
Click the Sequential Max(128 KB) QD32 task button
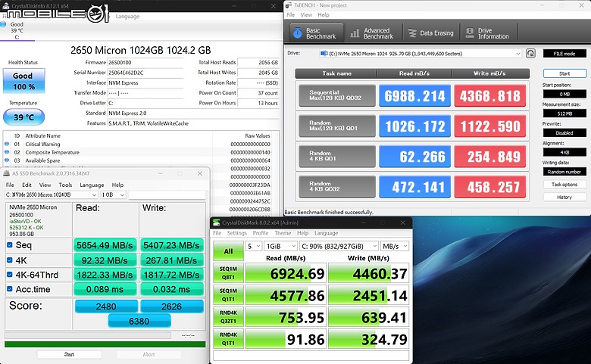point(337,95)
